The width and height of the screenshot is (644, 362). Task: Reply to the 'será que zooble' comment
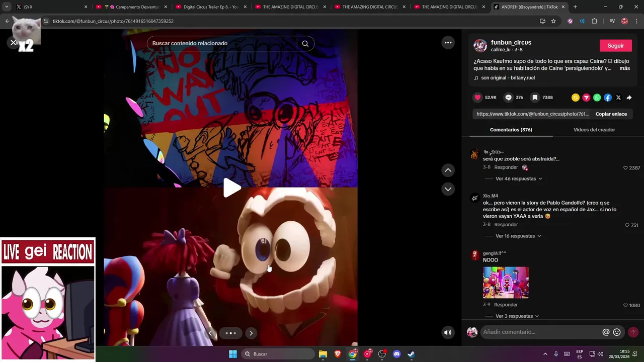(506, 167)
